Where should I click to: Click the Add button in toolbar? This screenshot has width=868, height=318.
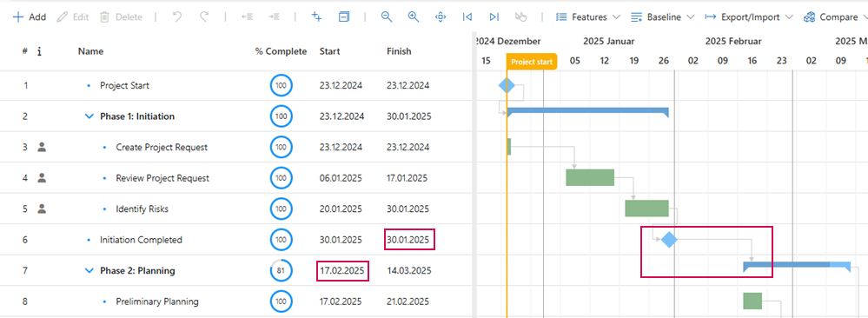tap(30, 17)
